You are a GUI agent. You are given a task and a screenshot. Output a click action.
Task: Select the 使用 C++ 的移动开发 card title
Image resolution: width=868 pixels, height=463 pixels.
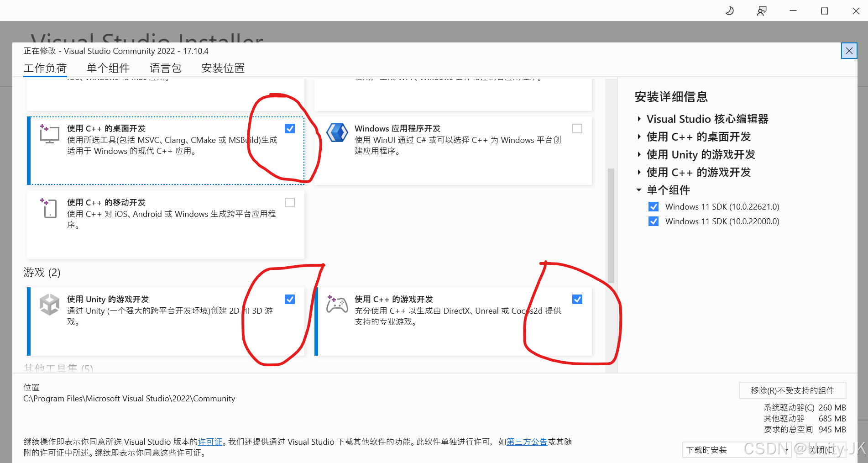106,202
